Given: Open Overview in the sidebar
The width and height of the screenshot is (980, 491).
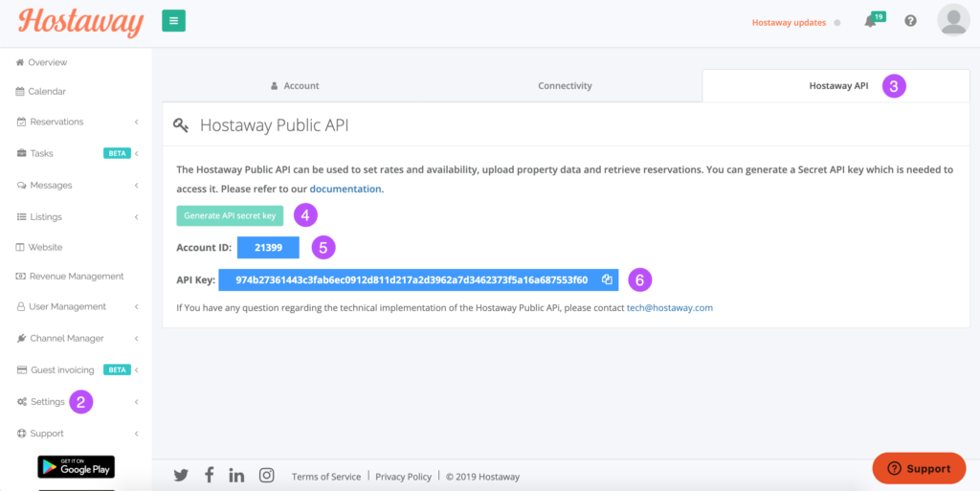Looking at the screenshot, I should click(x=48, y=62).
